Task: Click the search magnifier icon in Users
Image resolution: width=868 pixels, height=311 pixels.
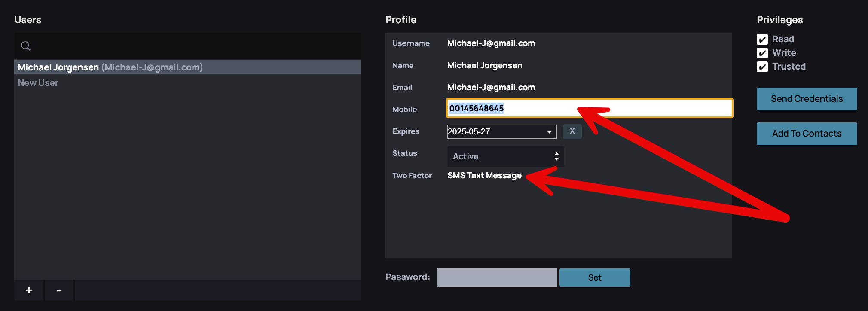Action: (x=26, y=46)
